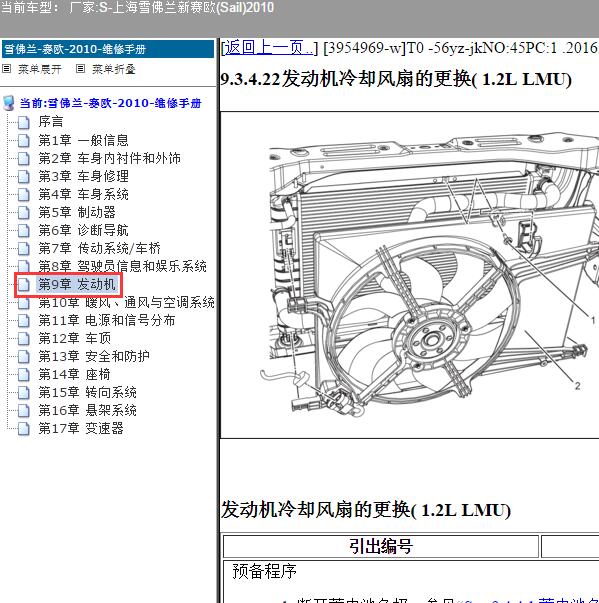Click the page icon beside 第6章 诊断导航
This screenshot has width=599, height=603.
pyautogui.click(x=24, y=230)
